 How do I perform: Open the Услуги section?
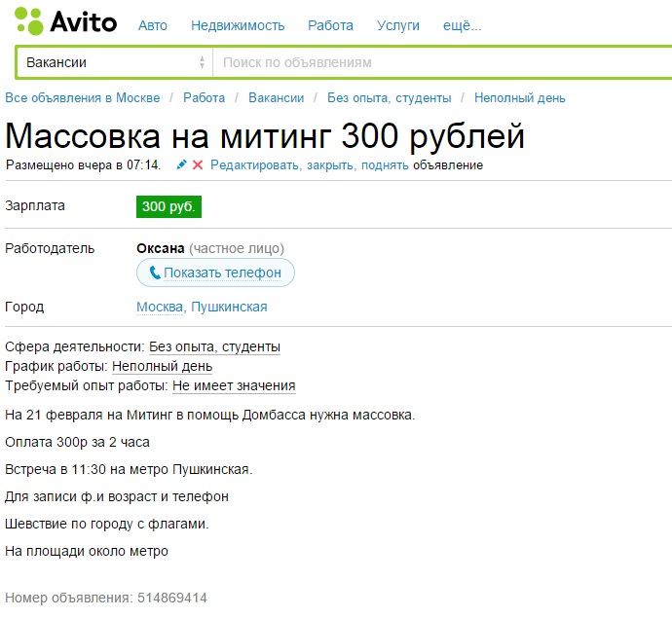(398, 25)
